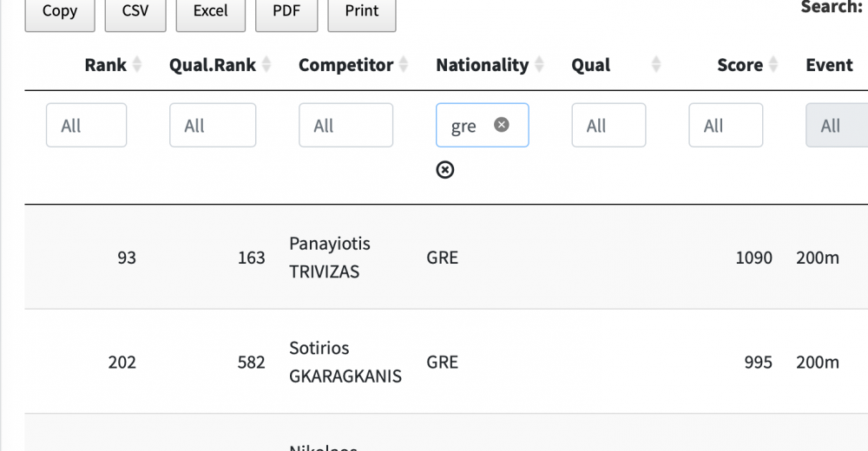Sort by Nationality column arrows
The width and height of the screenshot is (868, 451).
tap(539, 65)
